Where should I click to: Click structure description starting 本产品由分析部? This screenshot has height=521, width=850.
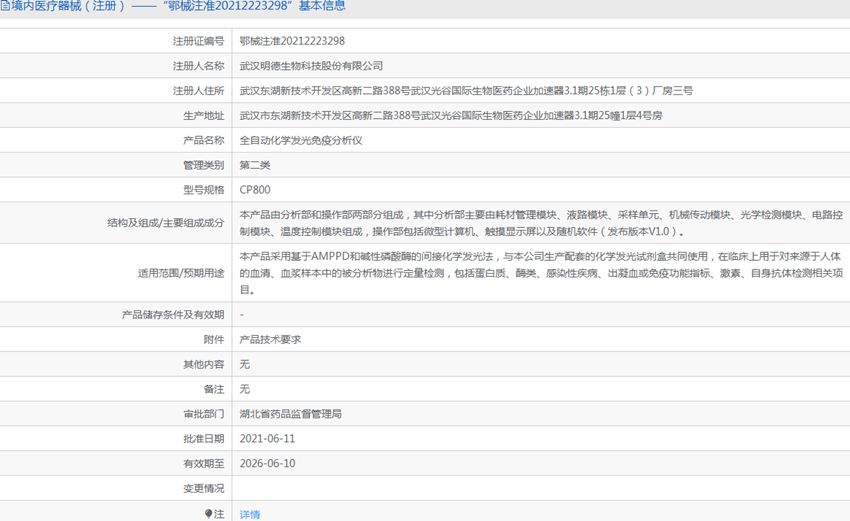[541, 223]
